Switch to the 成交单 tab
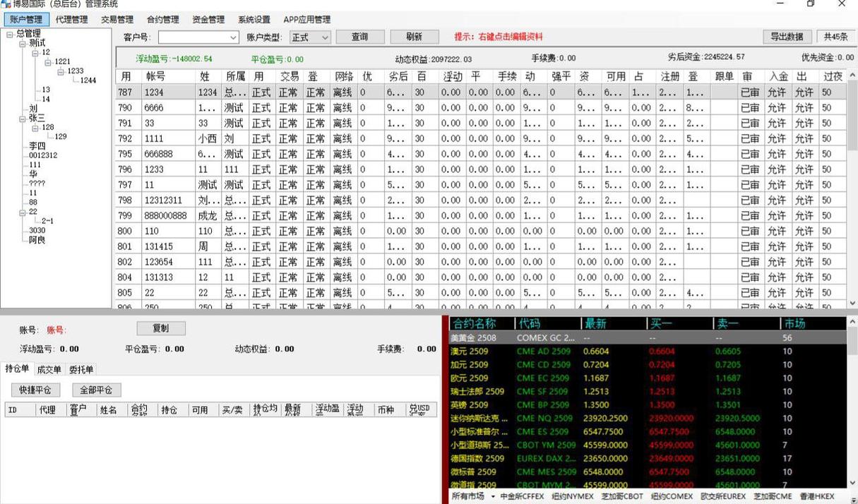 pos(49,369)
